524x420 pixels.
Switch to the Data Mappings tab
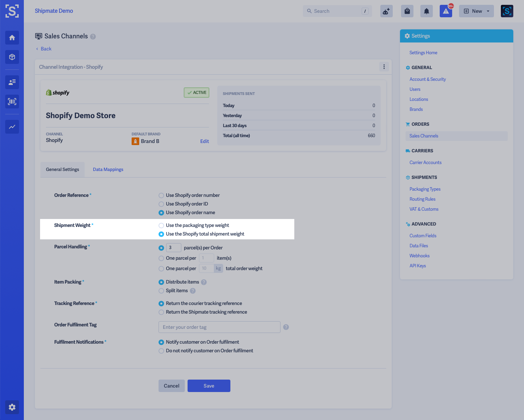click(108, 169)
